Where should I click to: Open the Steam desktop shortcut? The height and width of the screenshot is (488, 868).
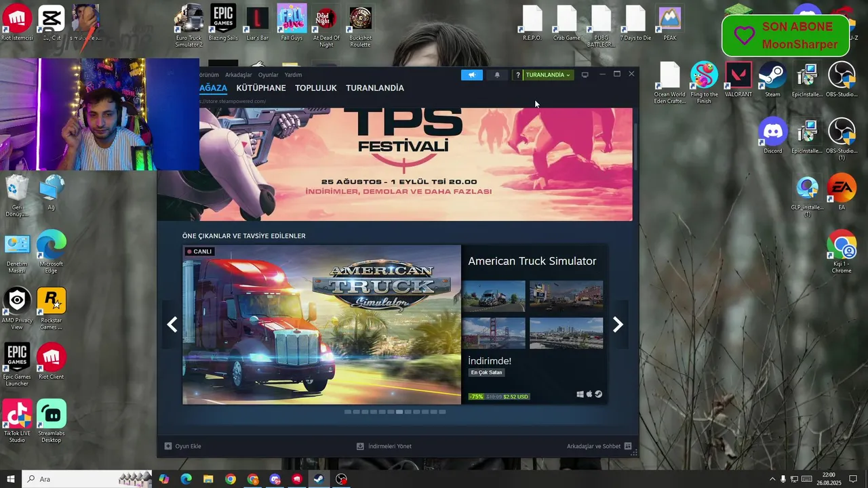(772, 80)
